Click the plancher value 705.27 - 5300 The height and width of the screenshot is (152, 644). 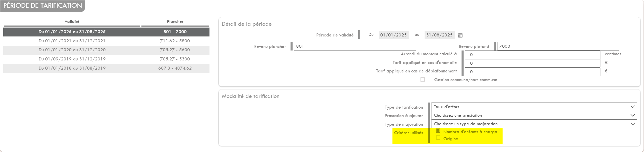pyautogui.click(x=175, y=59)
